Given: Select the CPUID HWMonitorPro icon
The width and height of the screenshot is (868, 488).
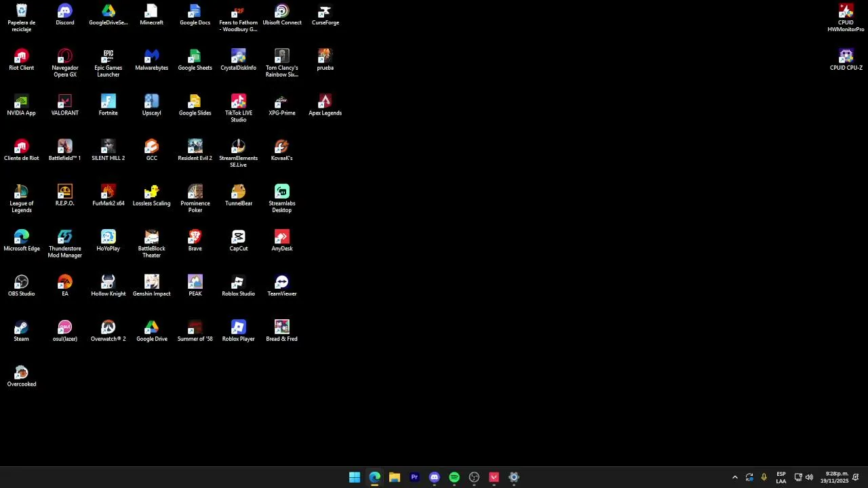Looking at the screenshot, I should (x=846, y=18).
